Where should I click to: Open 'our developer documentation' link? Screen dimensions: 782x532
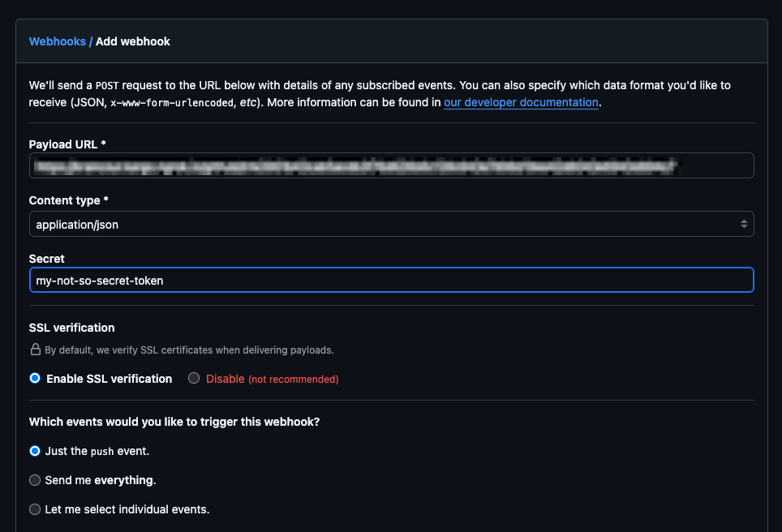521,102
